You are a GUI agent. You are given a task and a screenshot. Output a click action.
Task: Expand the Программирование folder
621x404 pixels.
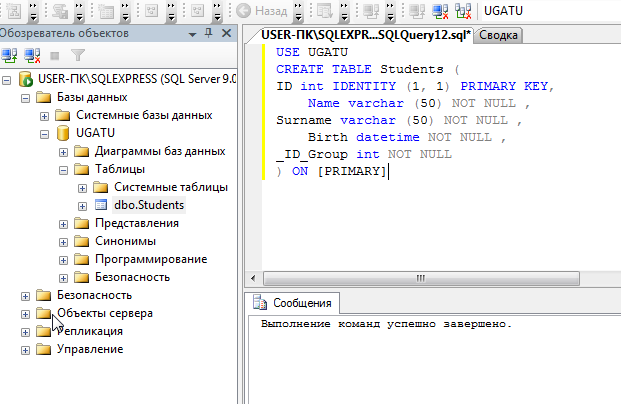[63, 261]
